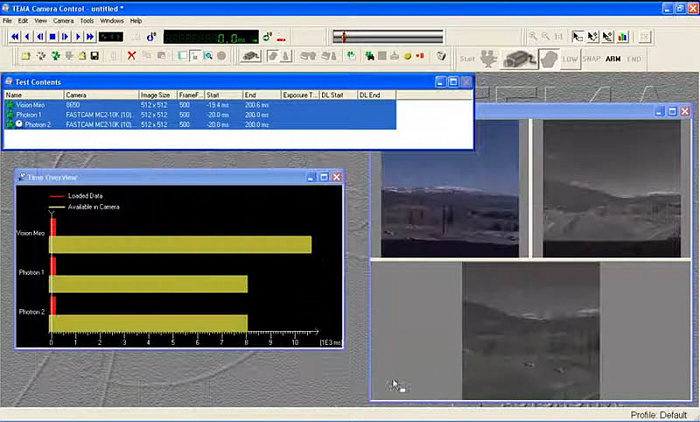
Task: Select the Photron 1 row in Test Contents
Action: point(200,115)
